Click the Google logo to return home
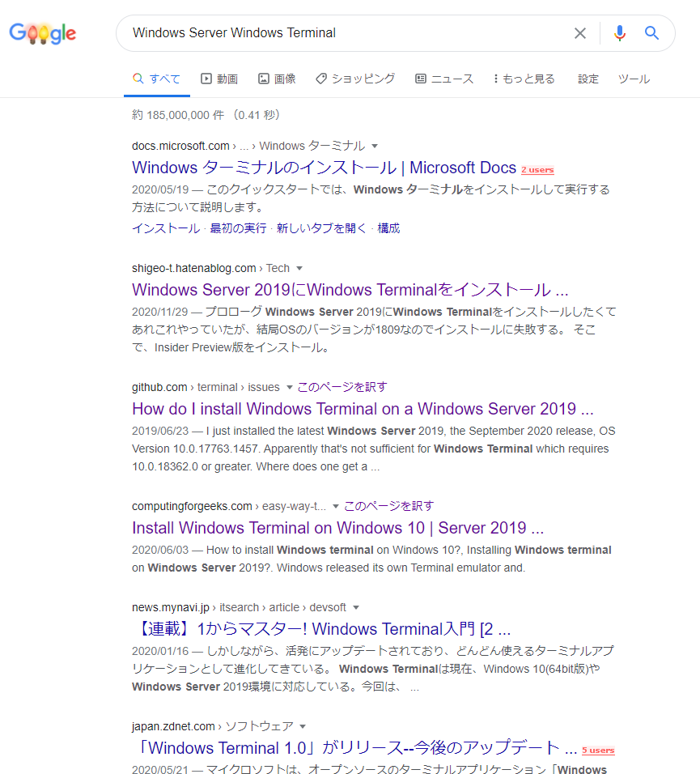Image resolution: width=700 pixels, height=774 pixels. click(42, 33)
